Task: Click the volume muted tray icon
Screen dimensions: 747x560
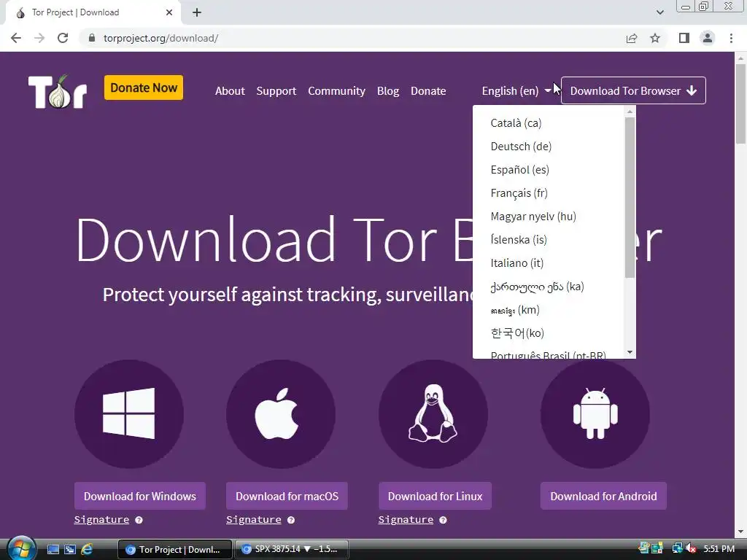Action: tap(690, 549)
